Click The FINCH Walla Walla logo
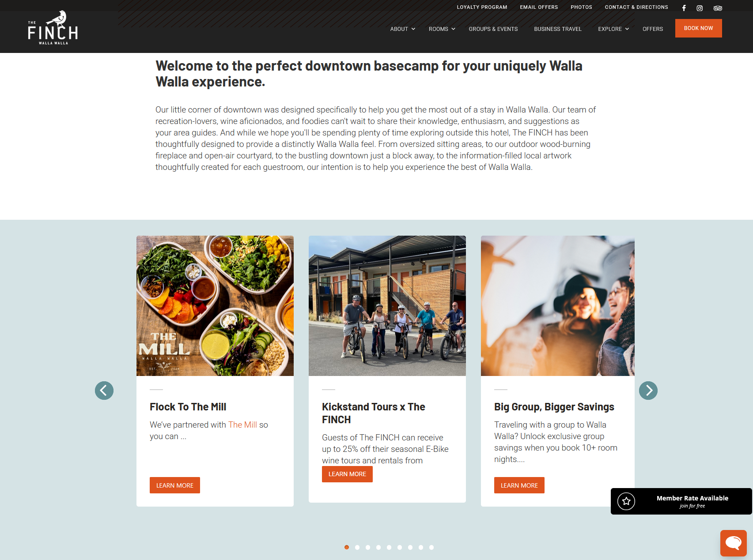 coord(53,27)
